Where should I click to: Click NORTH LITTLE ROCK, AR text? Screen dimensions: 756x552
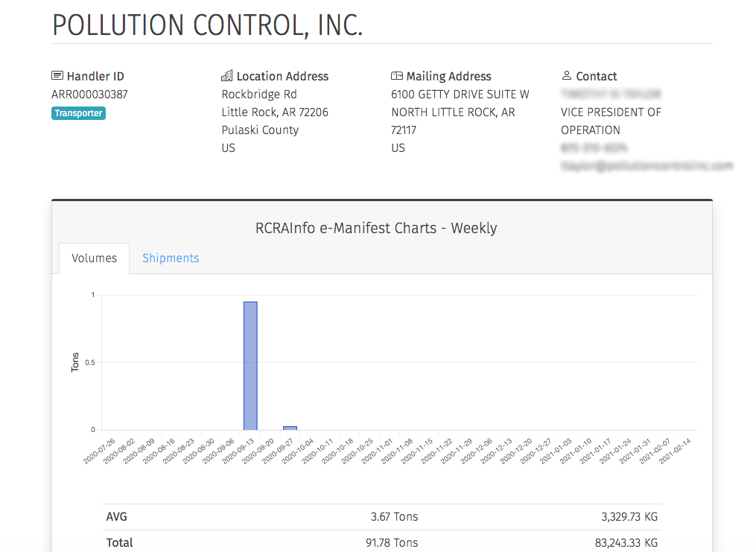[x=453, y=112]
